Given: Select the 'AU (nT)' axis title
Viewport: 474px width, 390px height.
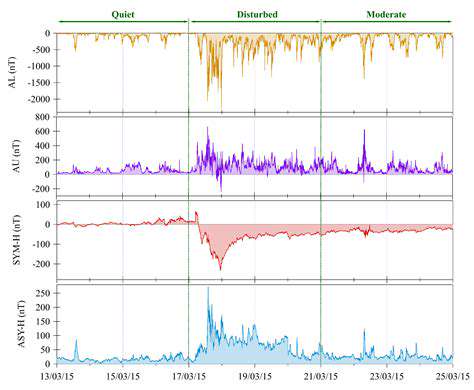Looking at the screenshot, I should 16,157.
